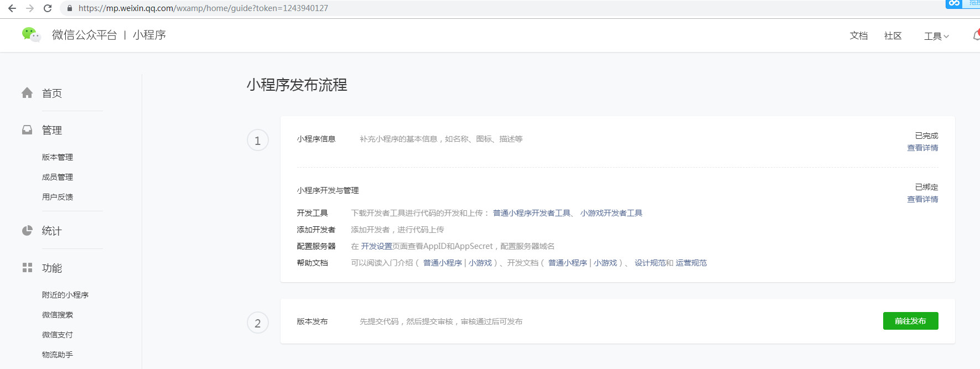
Task: Open 文档 in top navigation
Action: [858, 35]
